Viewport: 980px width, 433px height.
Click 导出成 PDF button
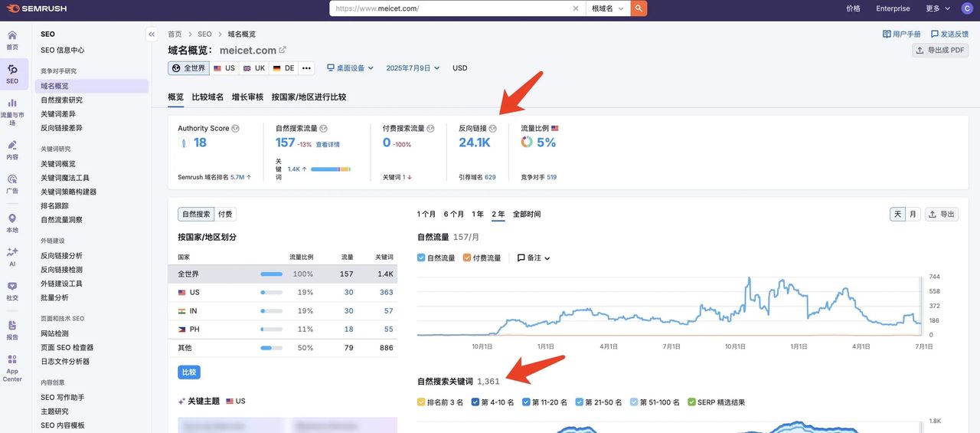940,51
